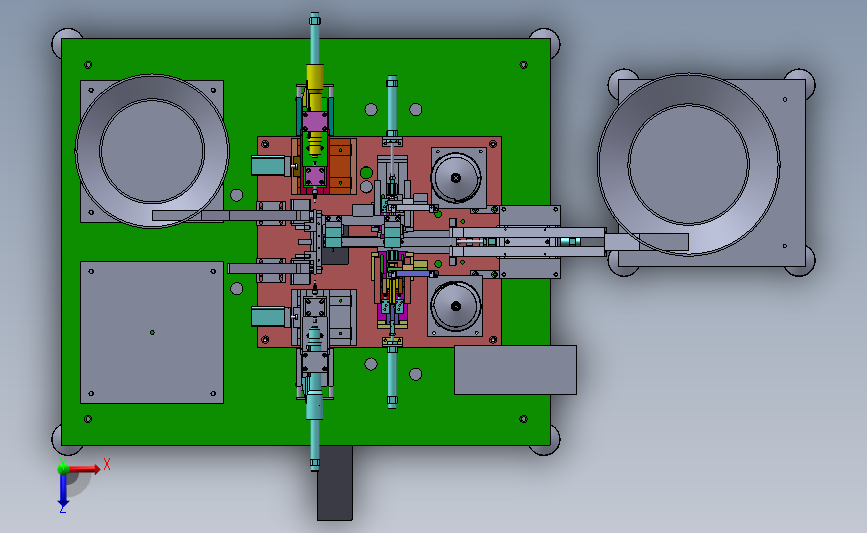Select the upper round disc on the pink plate
Screen dimensions: 867x533
tap(456, 177)
